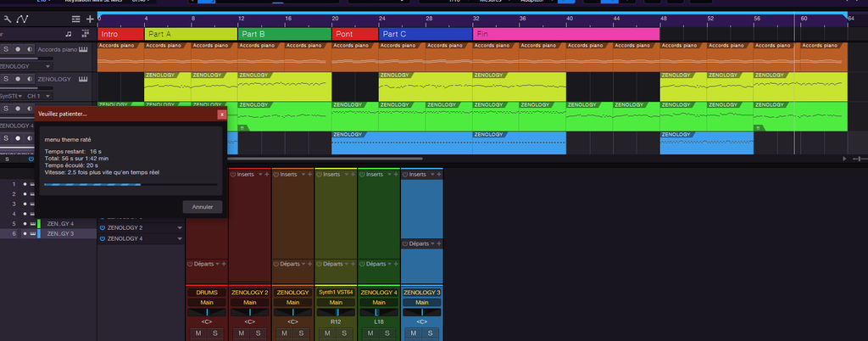The height and width of the screenshot is (341, 868).
Task: Add a send on ZENOLOGY 3 channel
Action: point(438,243)
